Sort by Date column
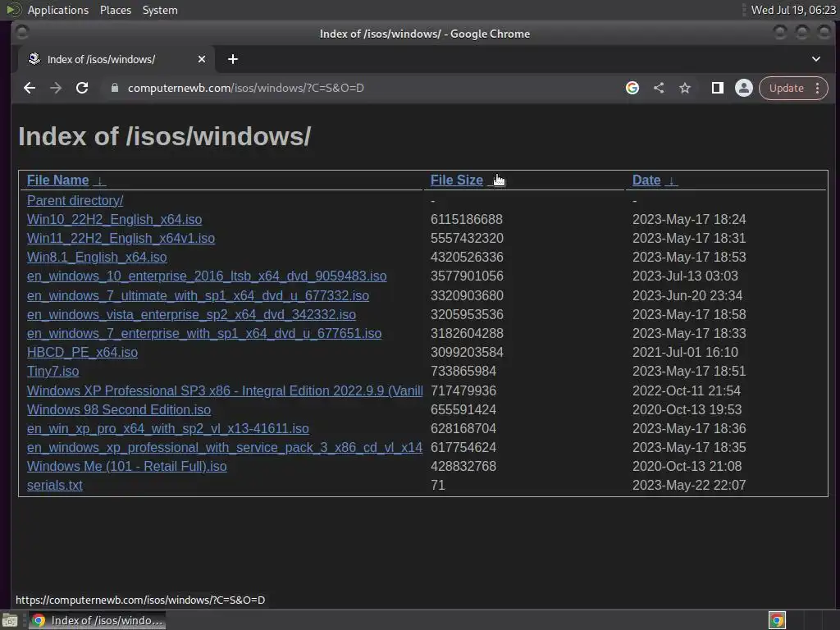This screenshot has width=840, height=630. point(646,180)
